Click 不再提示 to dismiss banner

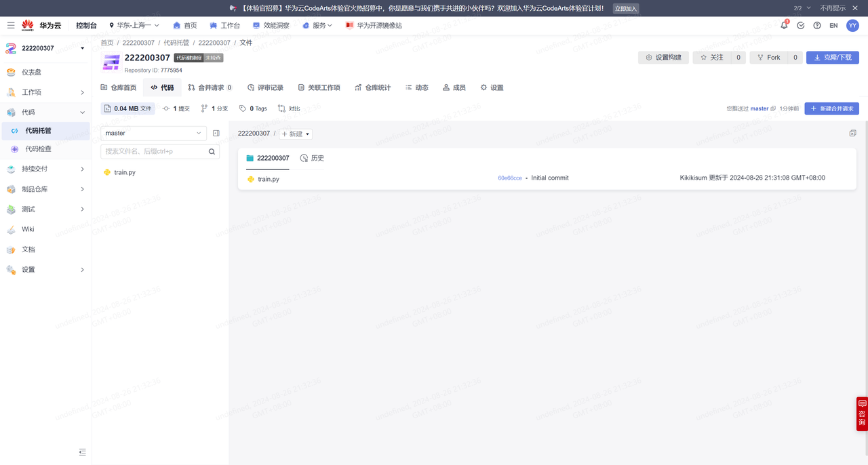[x=833, y=8]
